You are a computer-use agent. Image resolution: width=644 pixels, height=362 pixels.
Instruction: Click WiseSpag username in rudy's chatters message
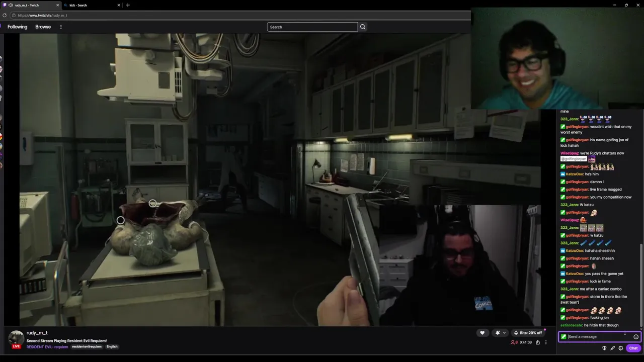(570, 153)
